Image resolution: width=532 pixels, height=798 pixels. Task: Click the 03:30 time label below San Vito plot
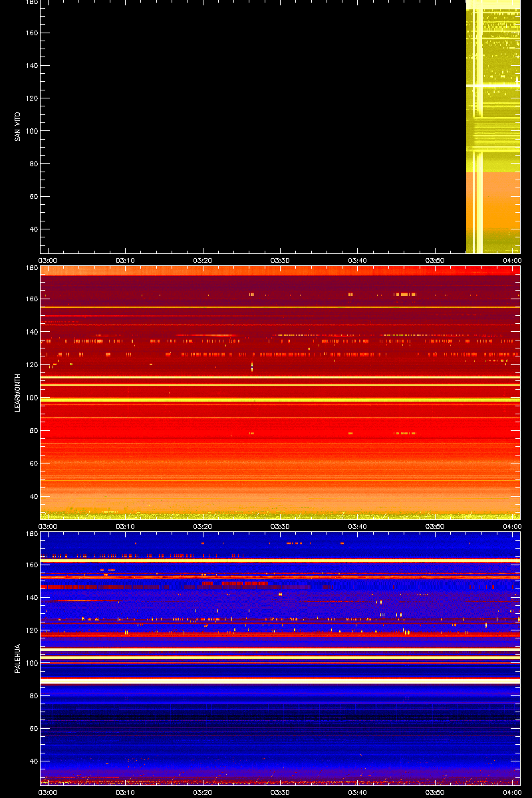[x=280, y=261]
